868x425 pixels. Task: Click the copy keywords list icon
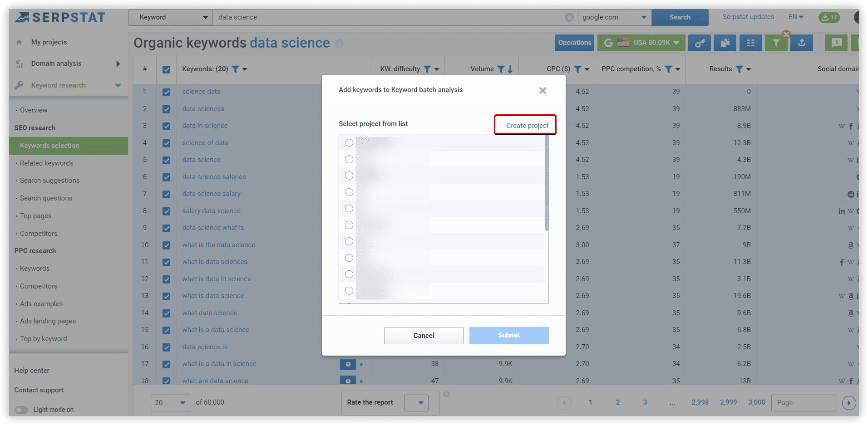tap(725, 43)
